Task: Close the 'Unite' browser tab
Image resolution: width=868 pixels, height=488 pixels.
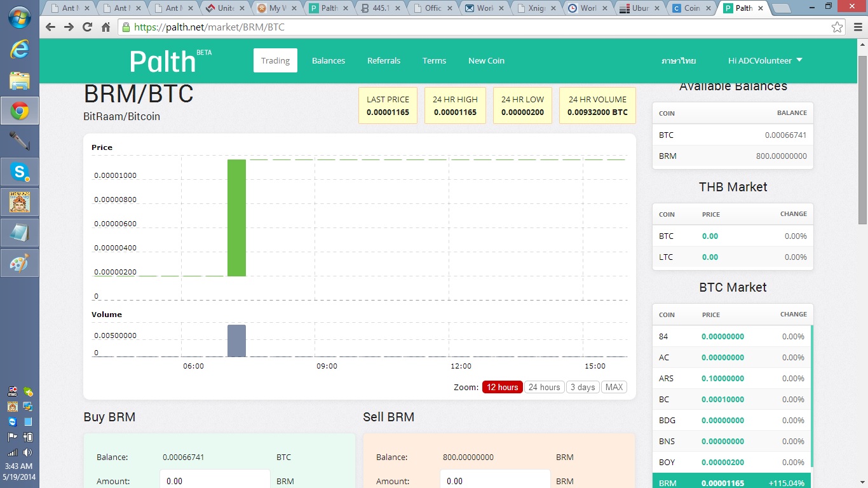Action: coord(241,8)
